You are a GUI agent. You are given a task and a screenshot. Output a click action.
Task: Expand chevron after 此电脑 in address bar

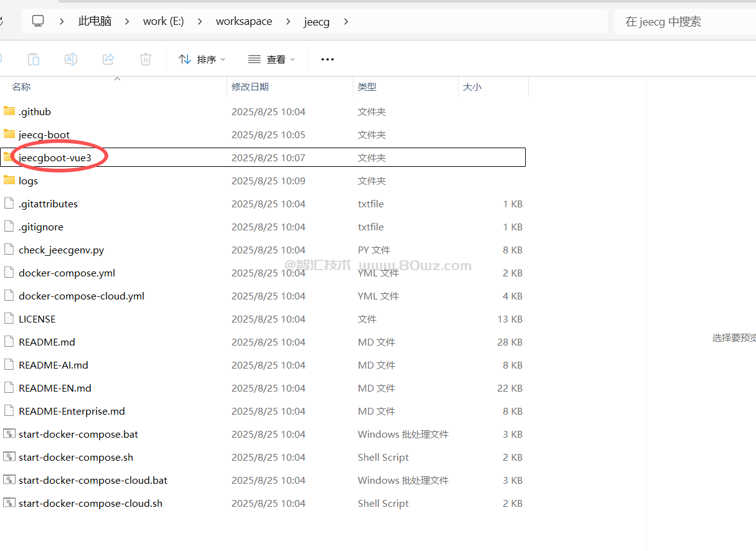click(127, 21)
